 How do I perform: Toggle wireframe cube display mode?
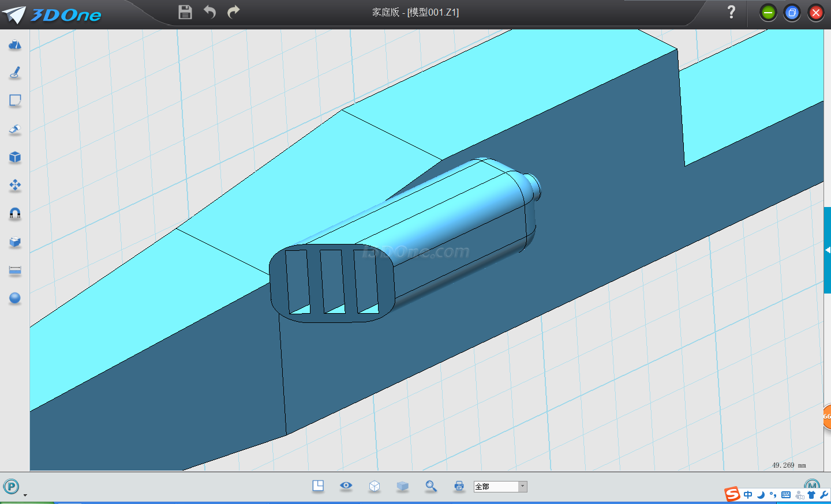pos(375,486)
